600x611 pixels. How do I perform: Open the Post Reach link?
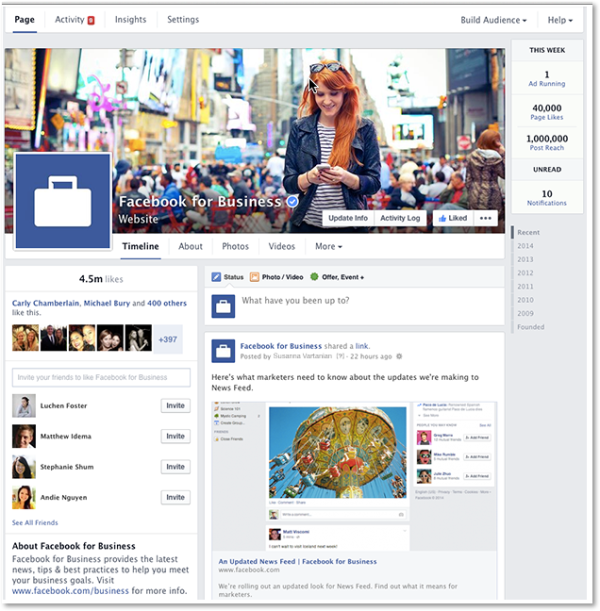(x=547, y=148)
